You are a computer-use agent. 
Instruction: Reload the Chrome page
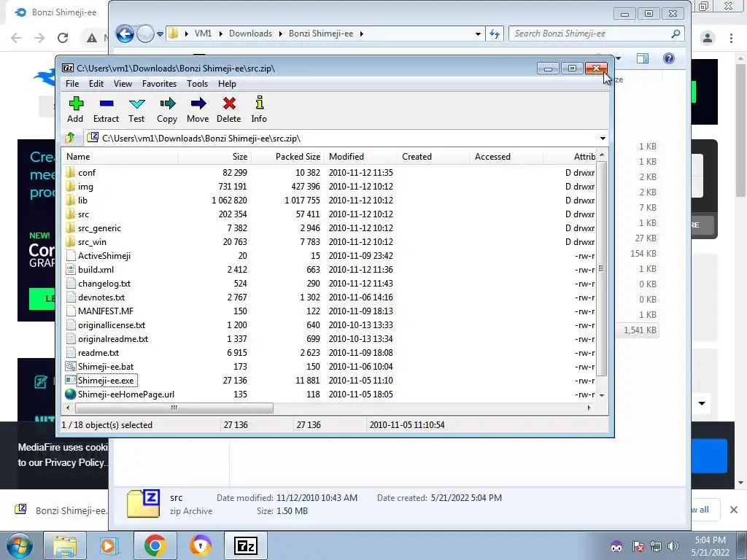click(63, 38)
